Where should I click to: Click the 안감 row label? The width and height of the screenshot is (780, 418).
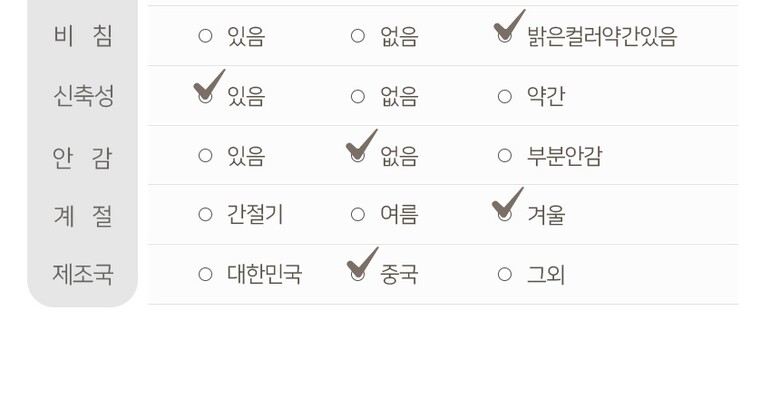coord(83,156)
